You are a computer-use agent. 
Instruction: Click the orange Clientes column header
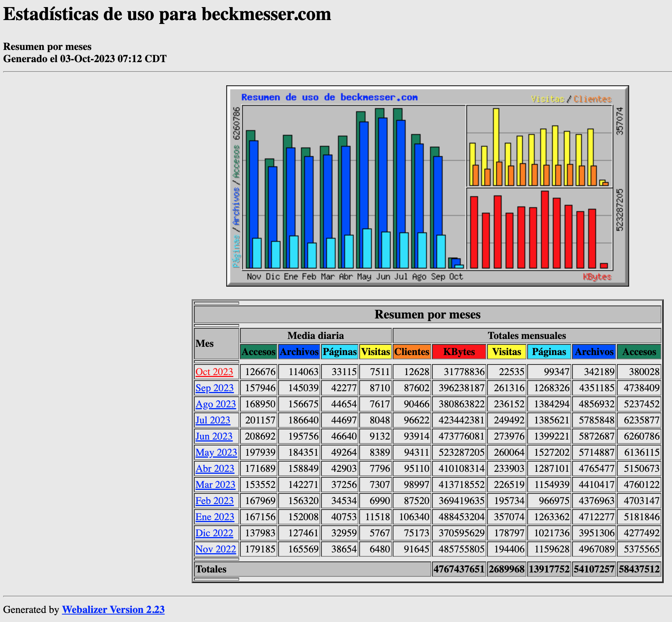[412, 352]
